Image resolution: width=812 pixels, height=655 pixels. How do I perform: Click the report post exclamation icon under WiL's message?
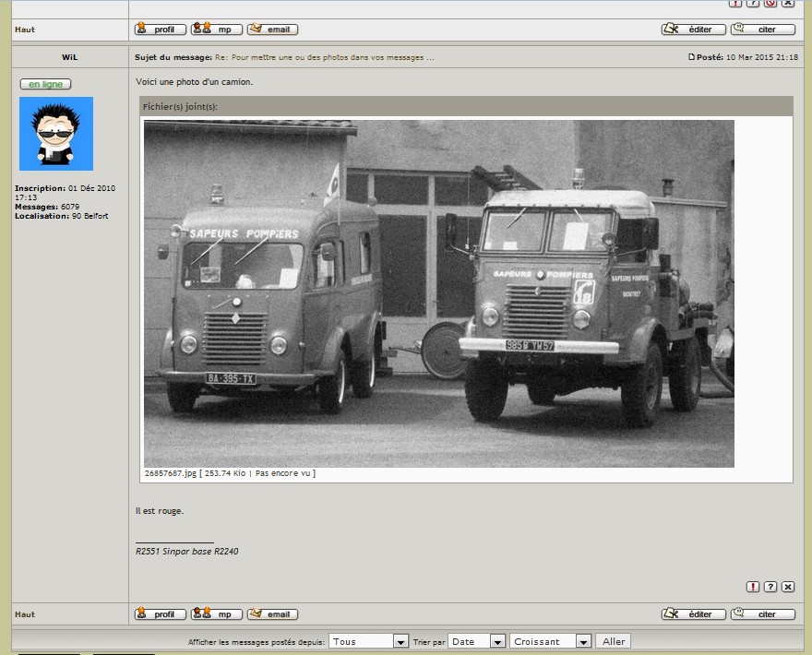coord(753,587)
